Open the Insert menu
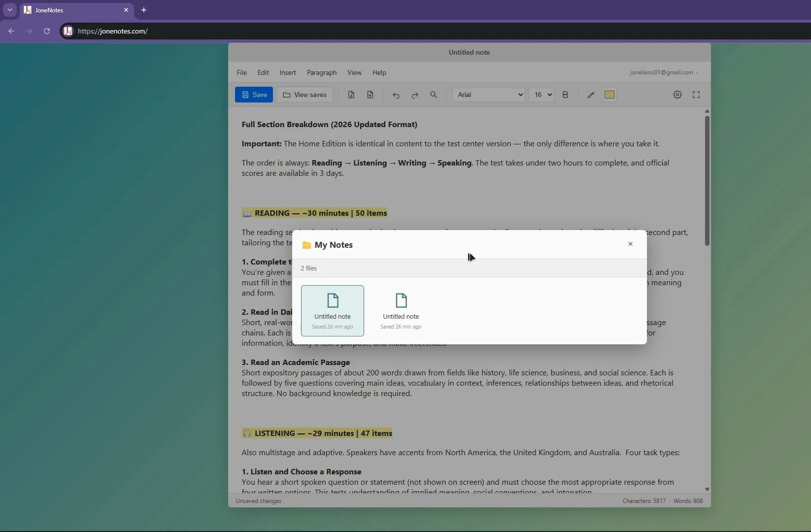The height and width of the screenshot is (532, 811). coord(288,72)
